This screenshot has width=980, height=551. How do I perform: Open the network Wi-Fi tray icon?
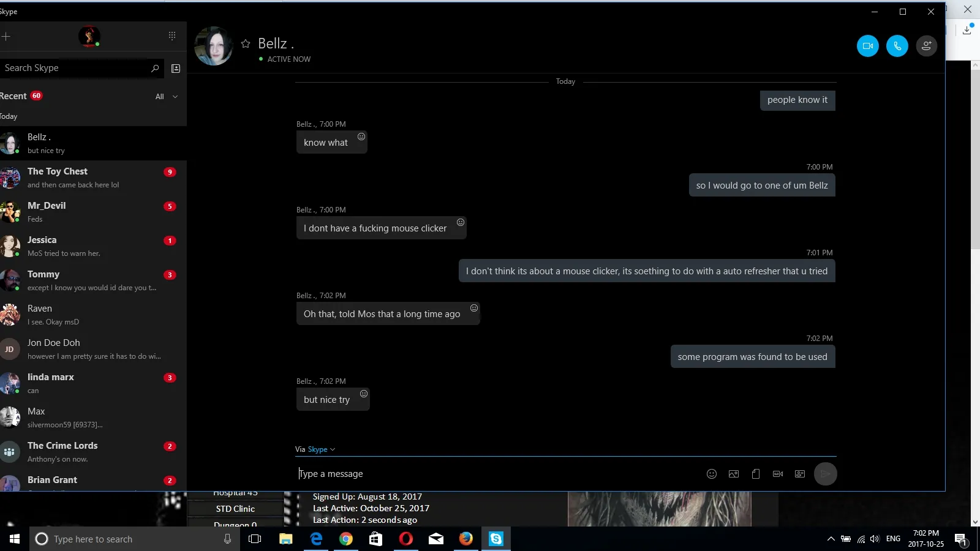[x=861, y=539]
